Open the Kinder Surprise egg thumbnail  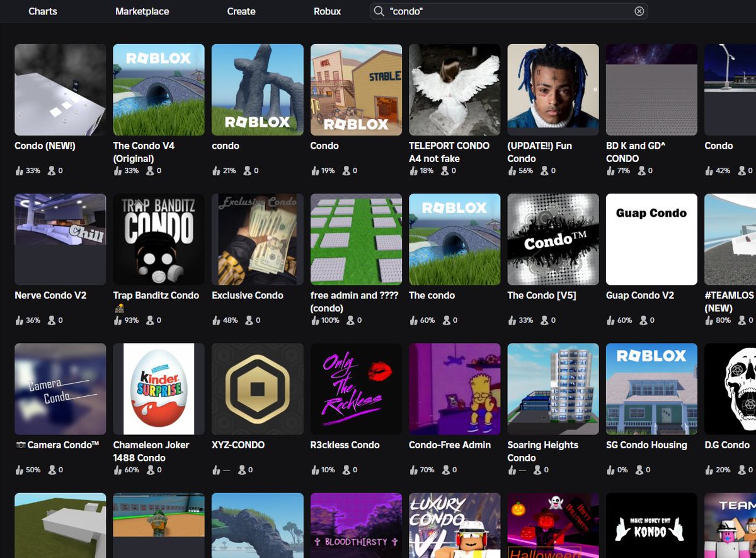(159, 389)
